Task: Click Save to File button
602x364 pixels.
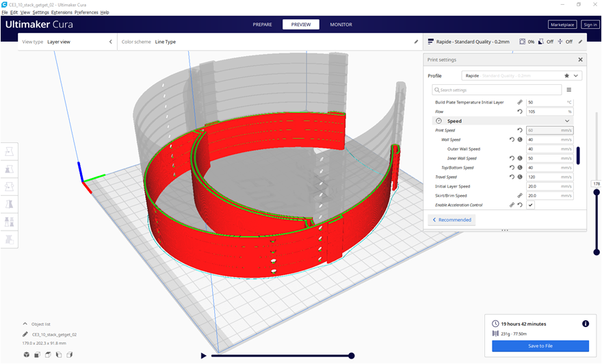Action: coord(540,346)
